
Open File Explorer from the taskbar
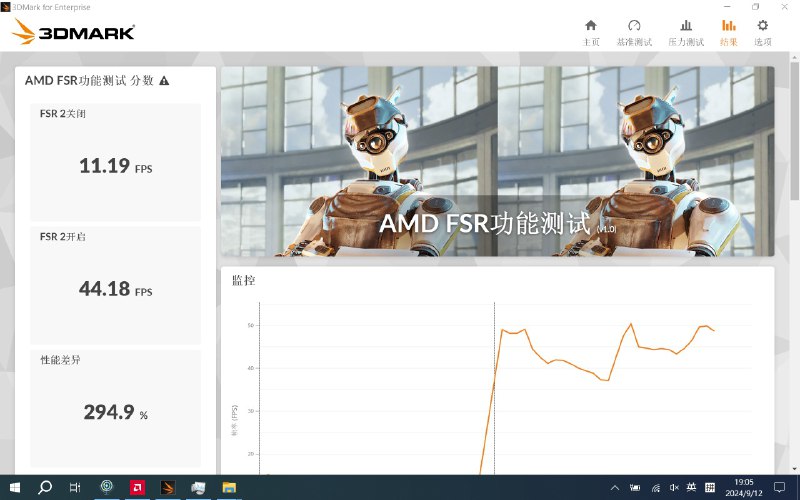229,487
